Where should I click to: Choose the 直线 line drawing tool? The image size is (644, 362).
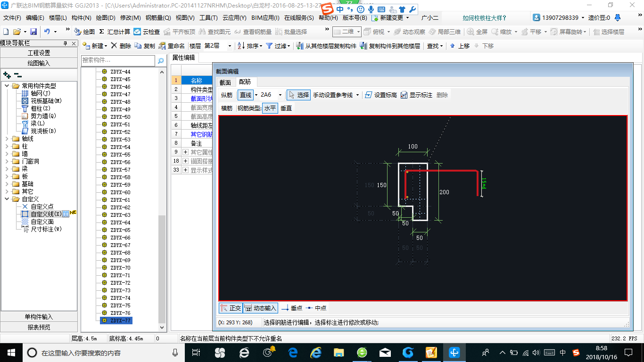point(245,95)
